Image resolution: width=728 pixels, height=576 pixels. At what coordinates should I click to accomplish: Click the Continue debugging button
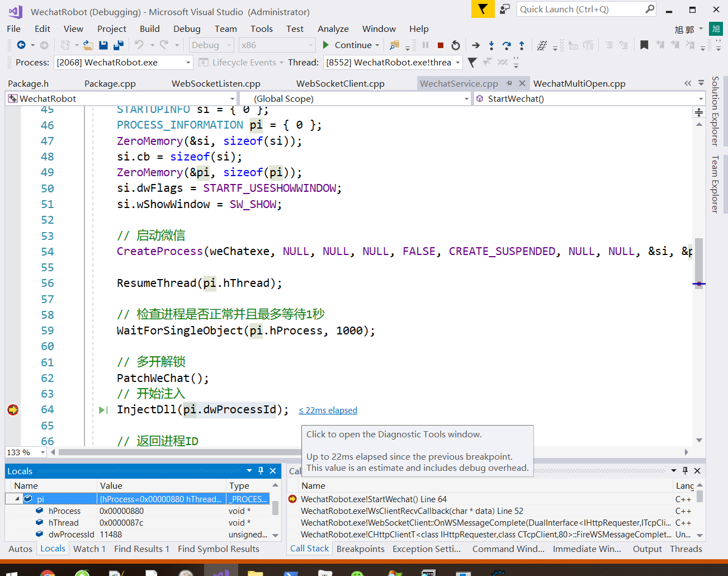coord(347,45)
